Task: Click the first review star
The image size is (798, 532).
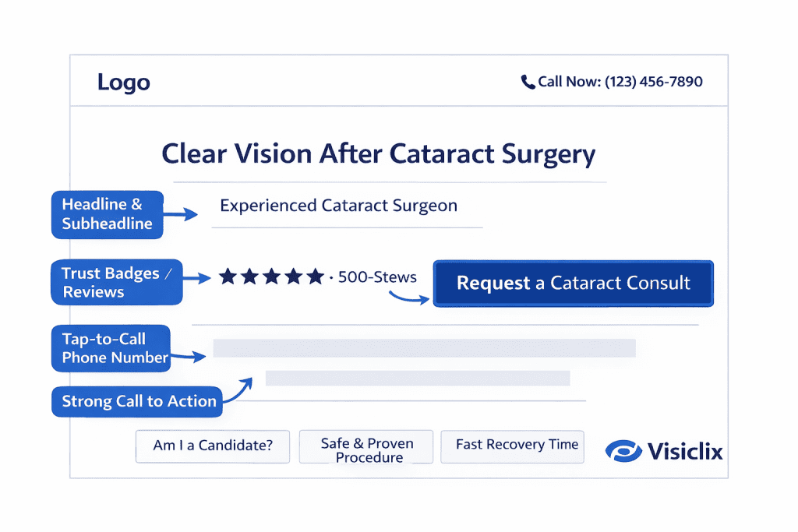Action: (228, 277)
